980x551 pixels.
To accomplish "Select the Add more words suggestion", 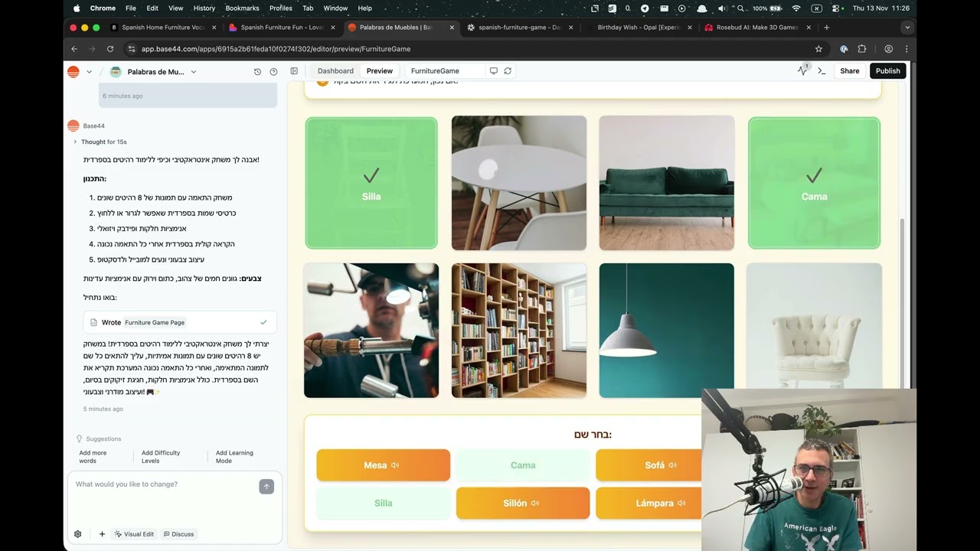I will pyautogui.click(x=94, y=457).
